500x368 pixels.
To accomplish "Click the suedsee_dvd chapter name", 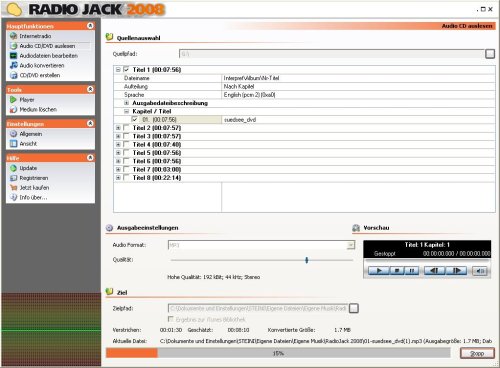I will [x=240, y=120].
